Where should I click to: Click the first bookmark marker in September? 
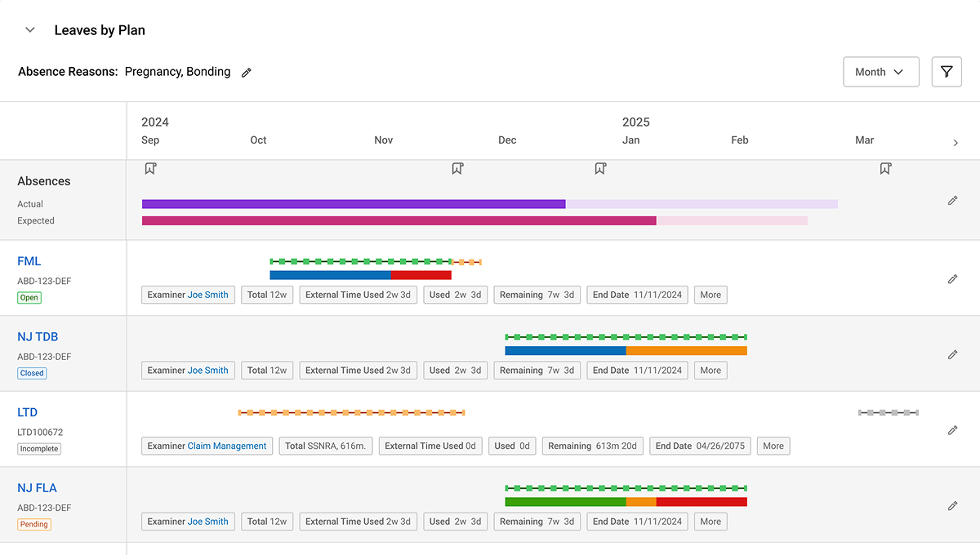click(x=150, y=168)
